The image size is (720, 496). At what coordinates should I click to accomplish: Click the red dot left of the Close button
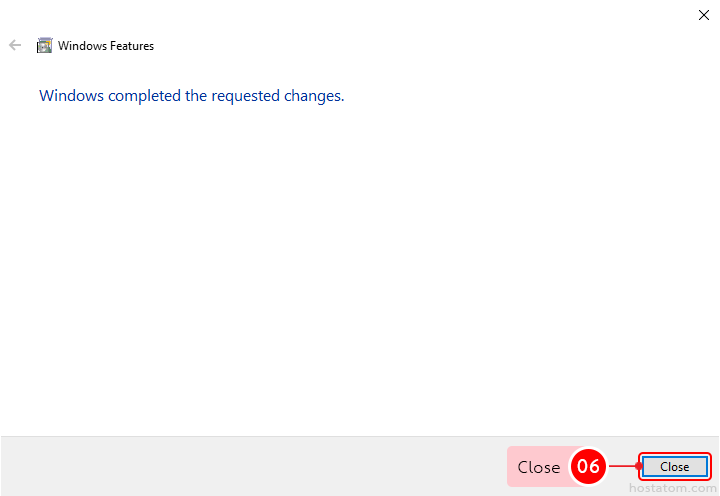point(638,466)
